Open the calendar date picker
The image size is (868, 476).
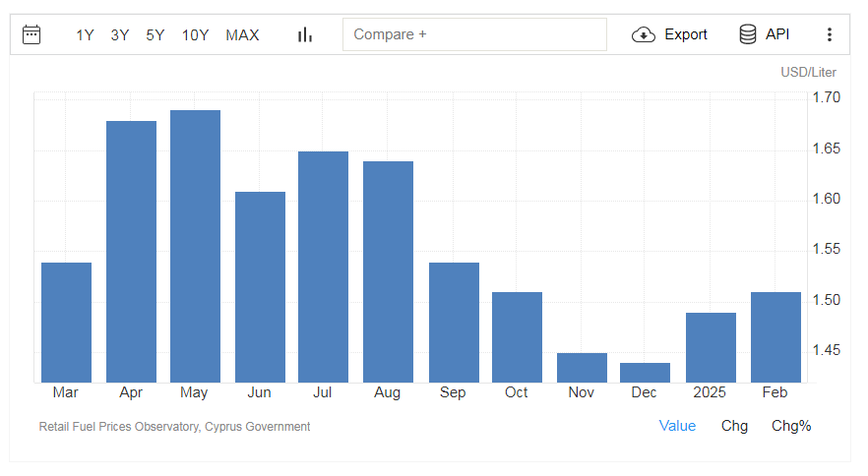[31, 34]
